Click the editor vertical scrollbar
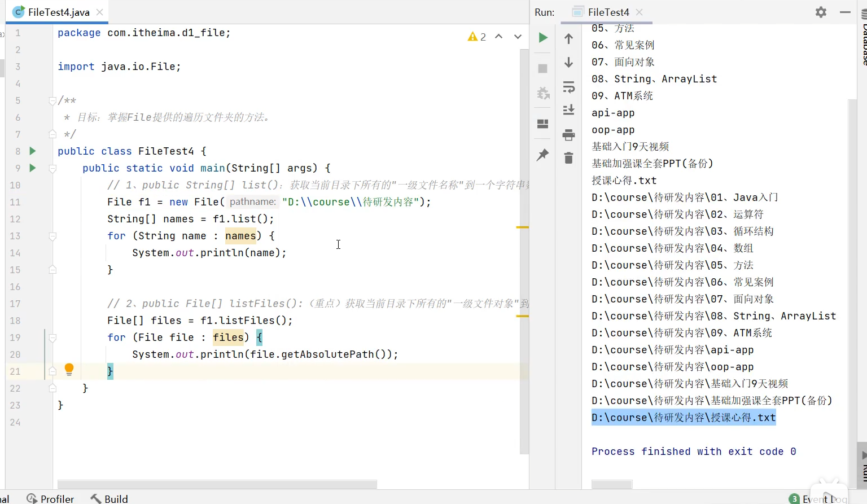 click(524, 251)
